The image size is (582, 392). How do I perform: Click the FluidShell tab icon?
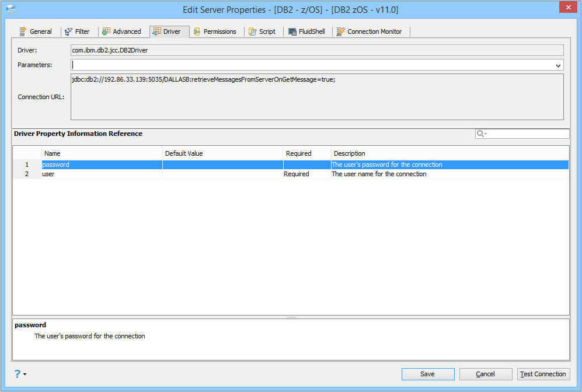(x=292, y=32)
